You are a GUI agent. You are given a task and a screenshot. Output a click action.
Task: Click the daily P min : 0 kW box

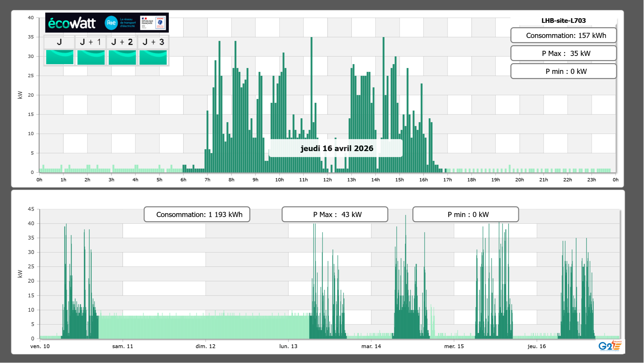[x=563, y=71]
